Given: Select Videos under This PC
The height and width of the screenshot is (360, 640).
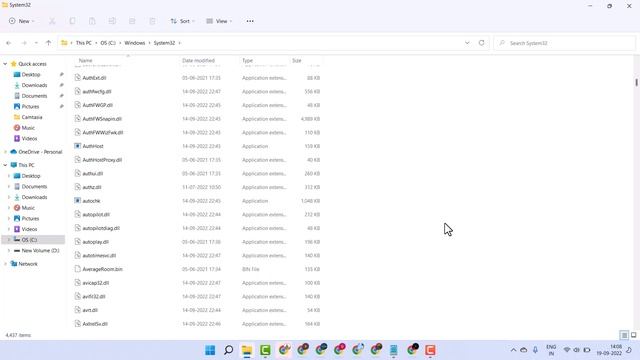Looking at the screenshot, I should click(29, 229).
